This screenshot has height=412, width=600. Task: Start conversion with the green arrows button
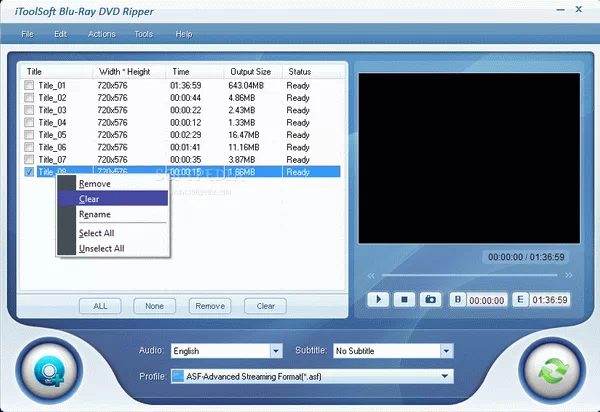pyautogui.click(x=551, y=370)
